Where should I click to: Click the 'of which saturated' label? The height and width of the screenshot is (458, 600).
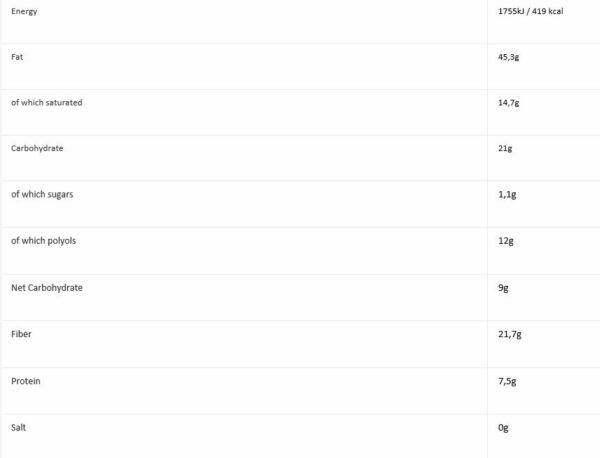46,103
